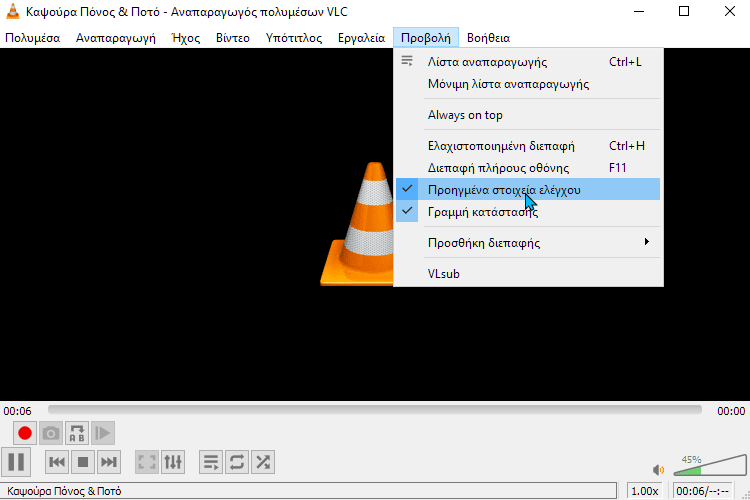Click the red Record button
This screenshot has height=500, width=750.
(x=25, y=433)
